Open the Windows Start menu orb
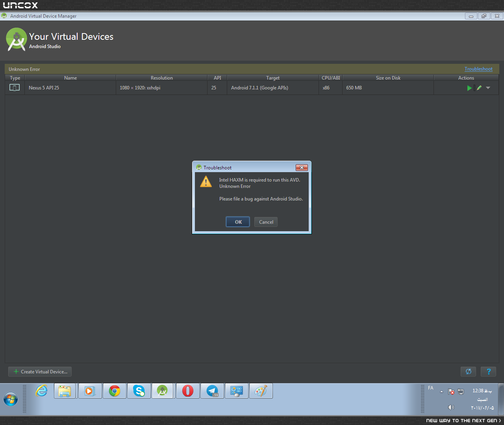Screen dimensions: 504x425 coord(11,399)
